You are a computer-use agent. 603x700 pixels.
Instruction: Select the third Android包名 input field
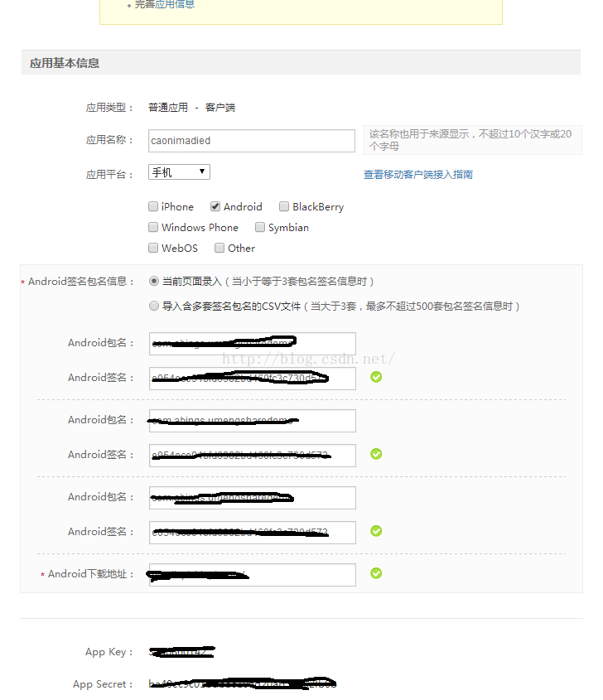[253, 498]
